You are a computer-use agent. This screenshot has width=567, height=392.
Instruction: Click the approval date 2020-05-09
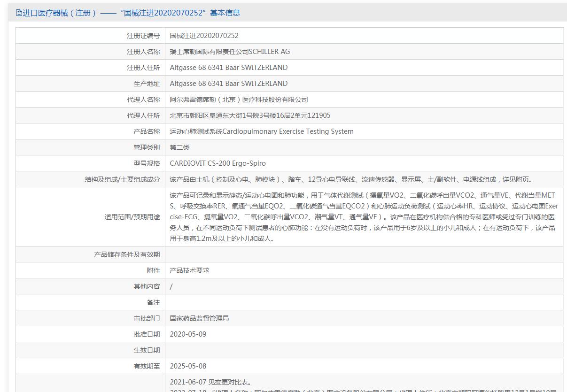point(188,334)
